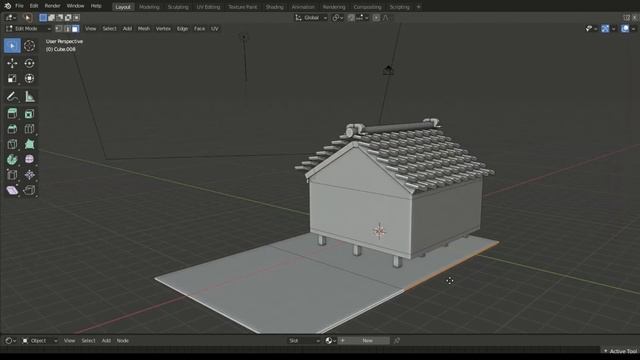This screenshot has width=640, height=360.
Task: Activate the Transform tool
Action: (29, 78)
